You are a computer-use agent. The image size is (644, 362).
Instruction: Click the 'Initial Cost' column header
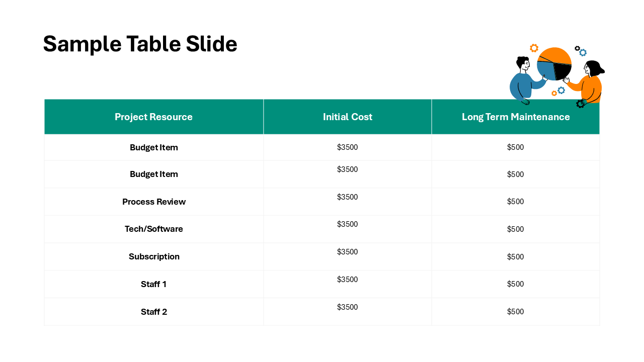coord(348,117)
